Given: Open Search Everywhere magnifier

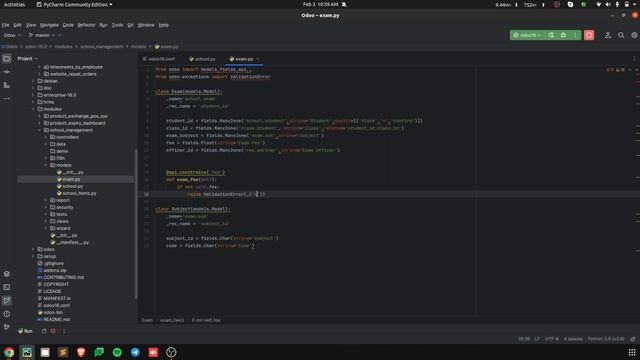Looking at the screenshot, I should coord(621,36).
